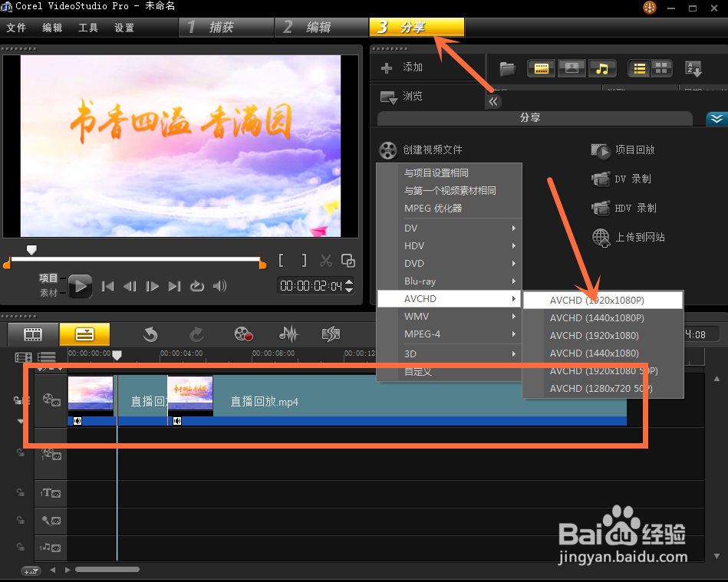
Task: Click 项目回放
Action: pos(623,150)
